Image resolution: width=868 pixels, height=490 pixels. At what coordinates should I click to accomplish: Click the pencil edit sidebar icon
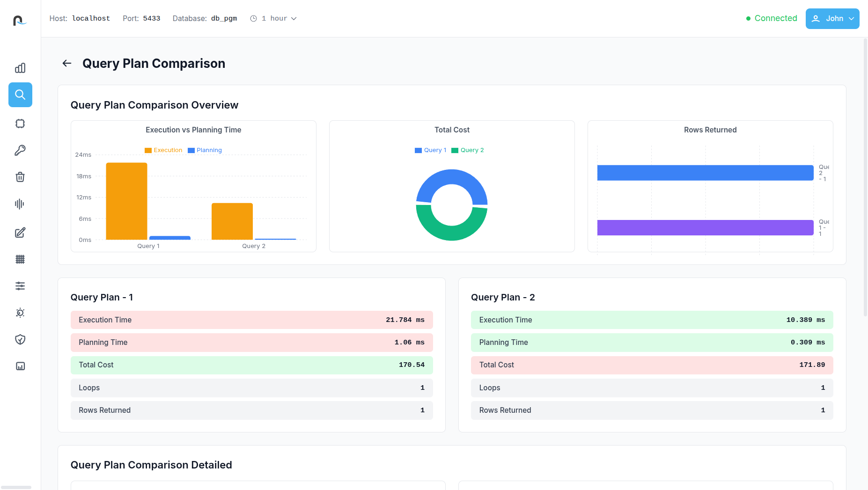point(20,233)
